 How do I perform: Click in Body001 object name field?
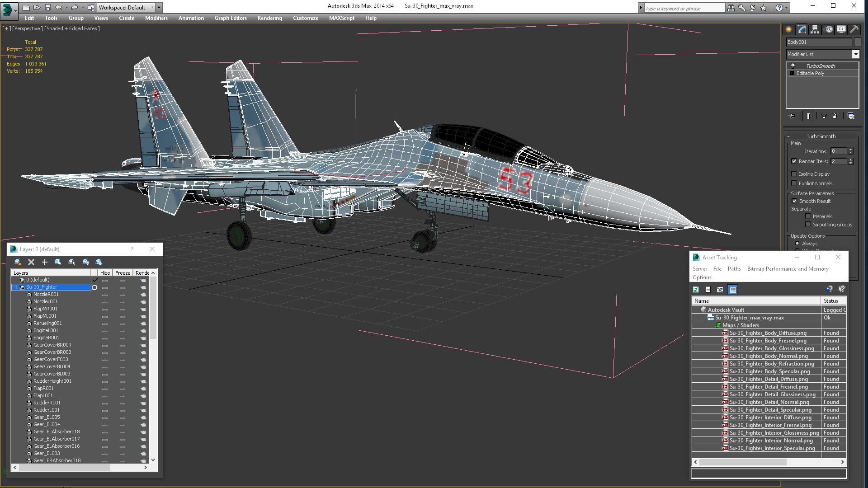point(819,42)
